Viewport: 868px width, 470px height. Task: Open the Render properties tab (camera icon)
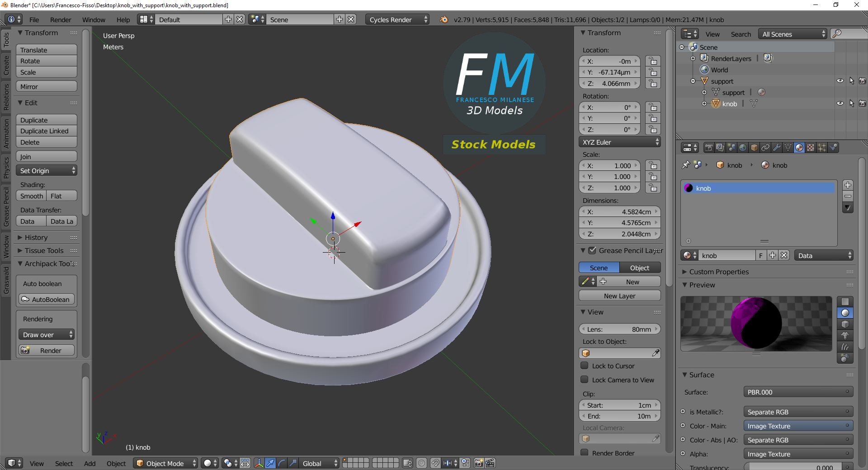pos(709,148)
